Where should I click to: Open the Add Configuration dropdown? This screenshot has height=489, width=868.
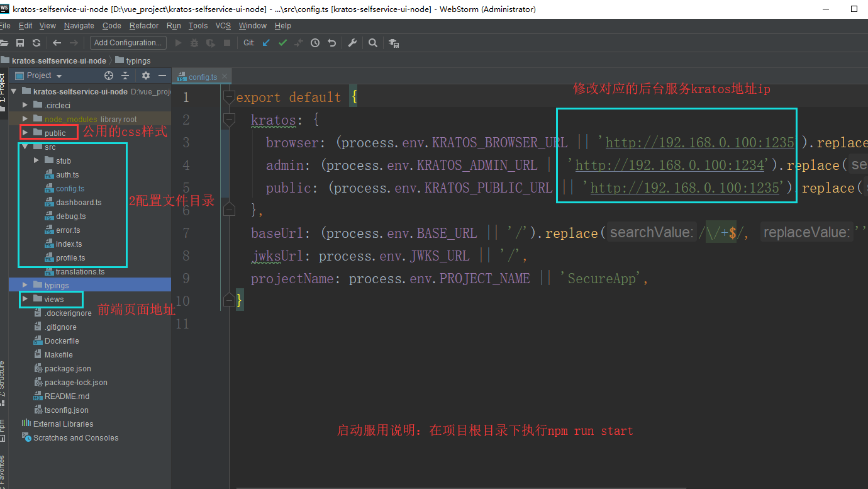pyautogui.click(x=128, y=43)
